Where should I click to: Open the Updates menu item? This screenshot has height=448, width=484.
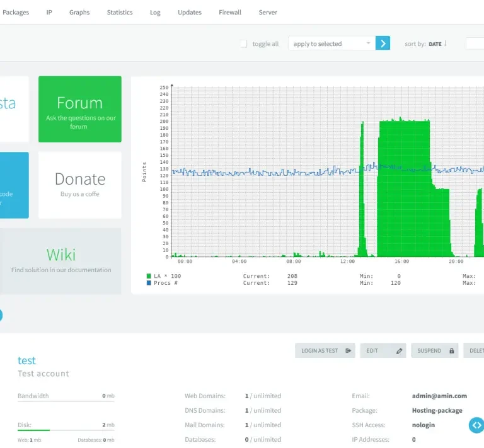(190, 12)
